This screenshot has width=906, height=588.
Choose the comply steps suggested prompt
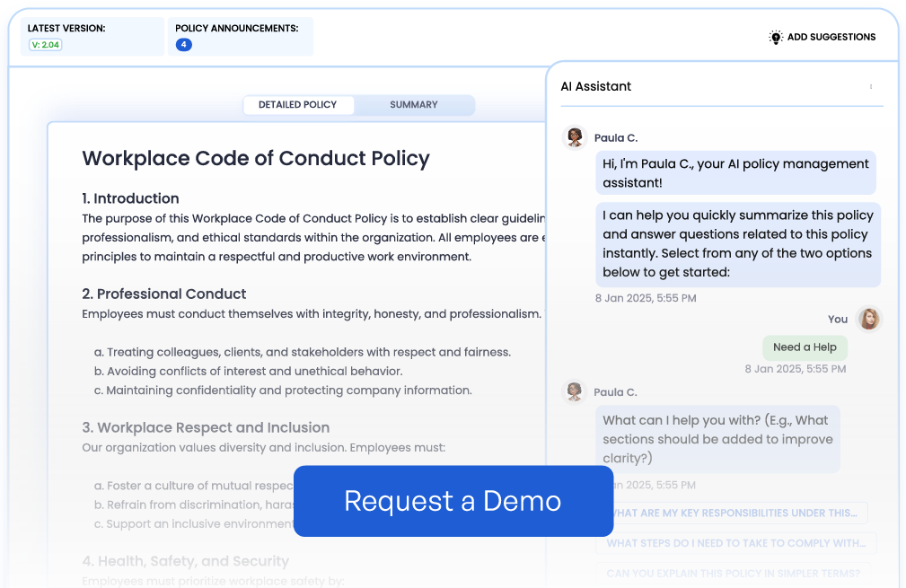pos(735,543)
